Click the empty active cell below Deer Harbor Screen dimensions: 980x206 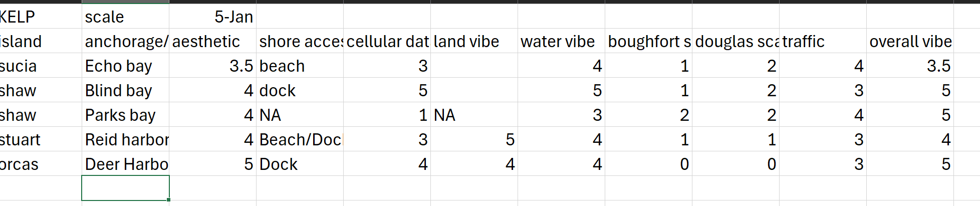tap(125, 188)
